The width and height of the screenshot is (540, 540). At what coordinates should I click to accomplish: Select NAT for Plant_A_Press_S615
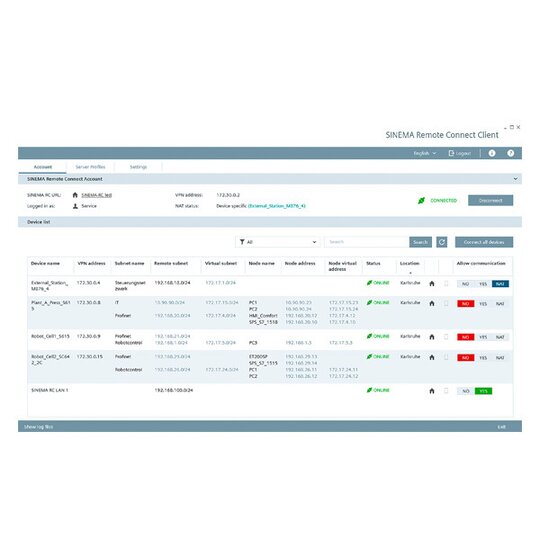500,303
